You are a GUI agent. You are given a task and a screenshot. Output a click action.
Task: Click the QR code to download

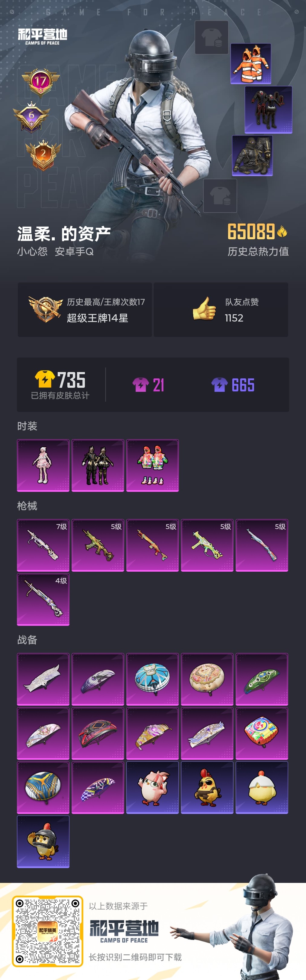[x=47, y=931]
